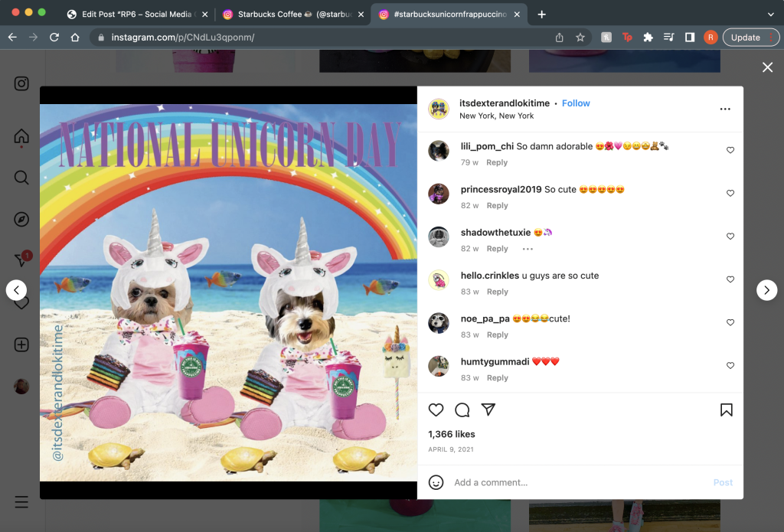Screen dimensions: 784x532
Task: Share post via paper plane icon
Action: pyautogui.click(x=488, y=410)
